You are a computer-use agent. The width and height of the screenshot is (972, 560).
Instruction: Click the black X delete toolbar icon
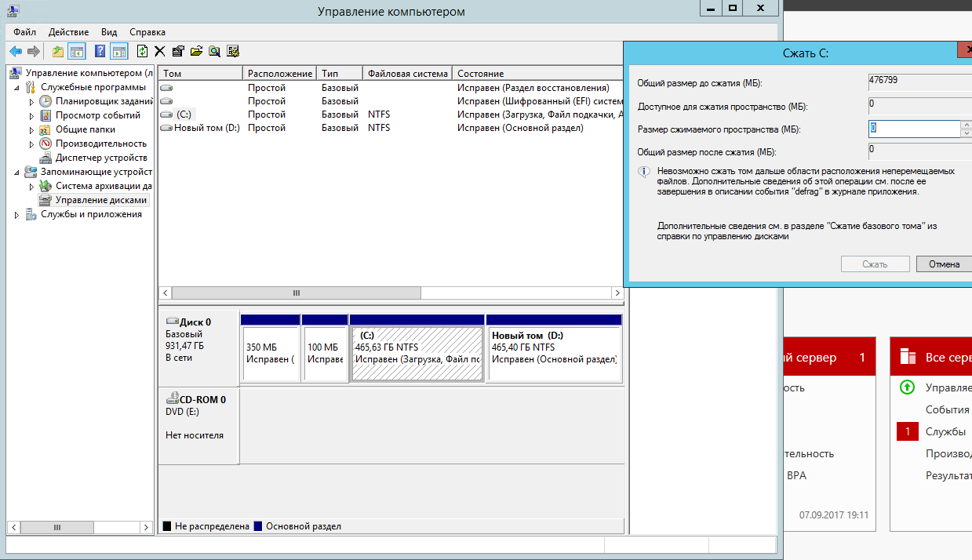tap(159, 51)
